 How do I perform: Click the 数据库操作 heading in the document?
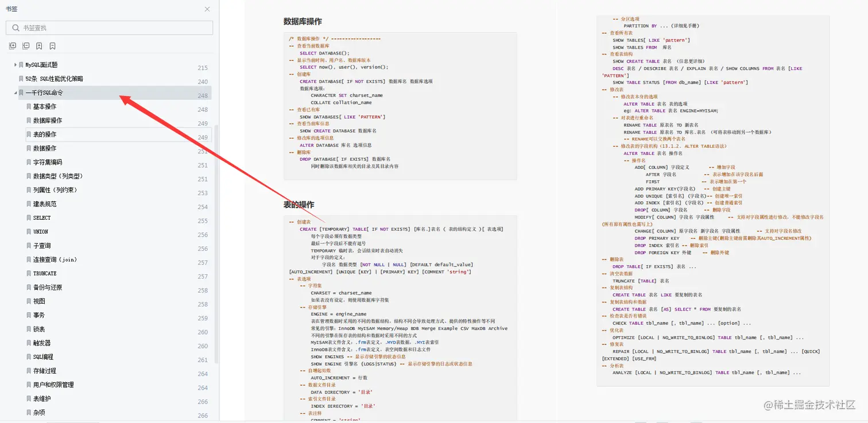303,21
